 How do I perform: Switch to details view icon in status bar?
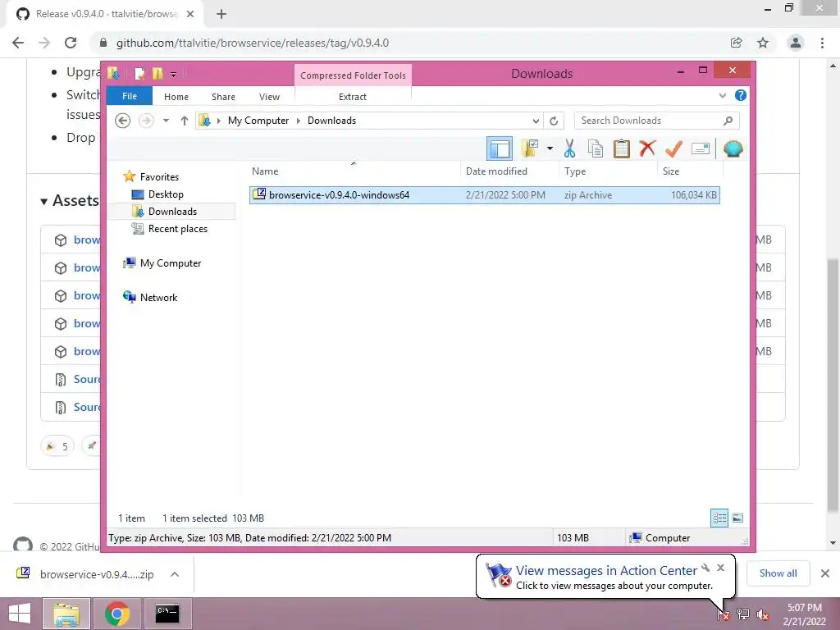719,518
